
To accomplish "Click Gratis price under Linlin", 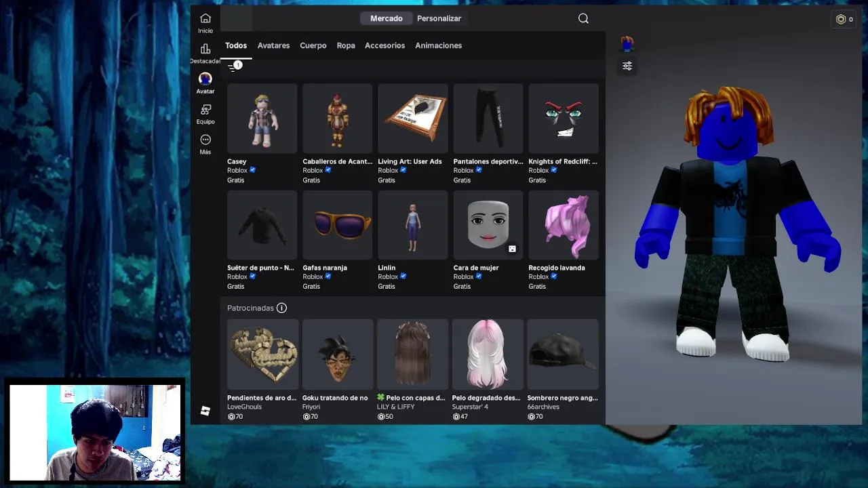I will 387,286.
